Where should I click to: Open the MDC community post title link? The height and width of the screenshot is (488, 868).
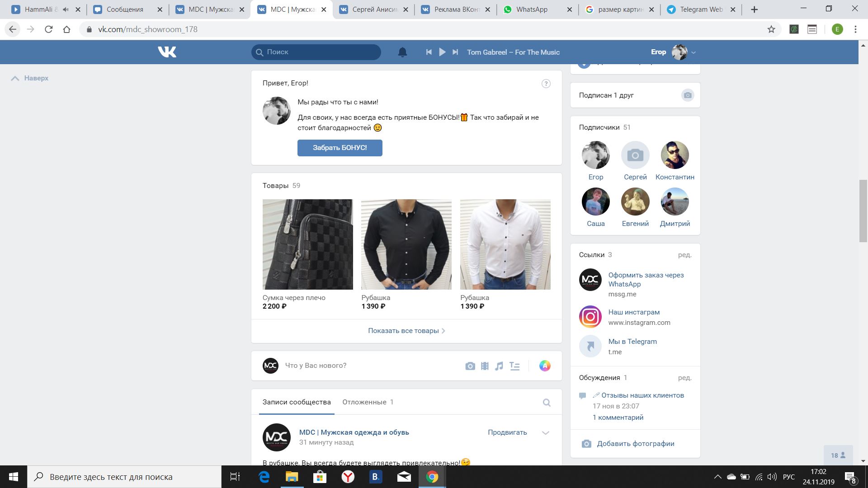354,432
